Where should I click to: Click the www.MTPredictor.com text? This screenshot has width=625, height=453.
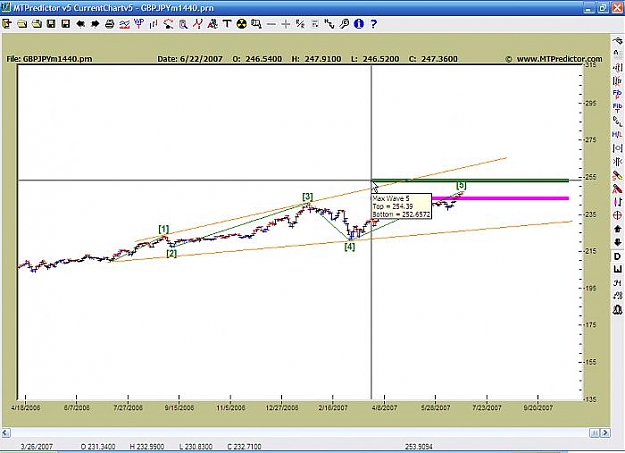coord(560,59)
